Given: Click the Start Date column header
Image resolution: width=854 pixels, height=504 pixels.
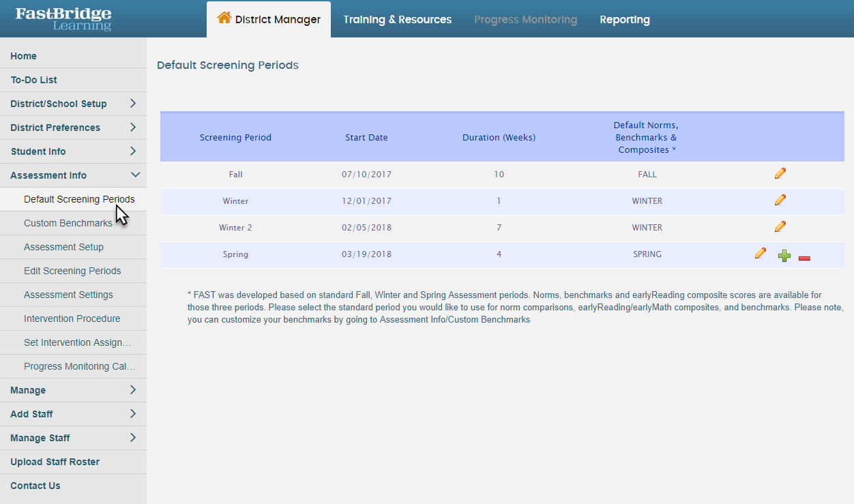Looking at the screenshot, I should [x=366, y=137].
